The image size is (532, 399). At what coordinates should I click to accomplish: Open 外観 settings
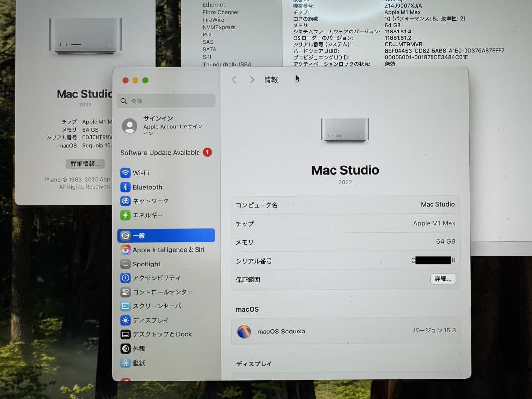(139, 348)
